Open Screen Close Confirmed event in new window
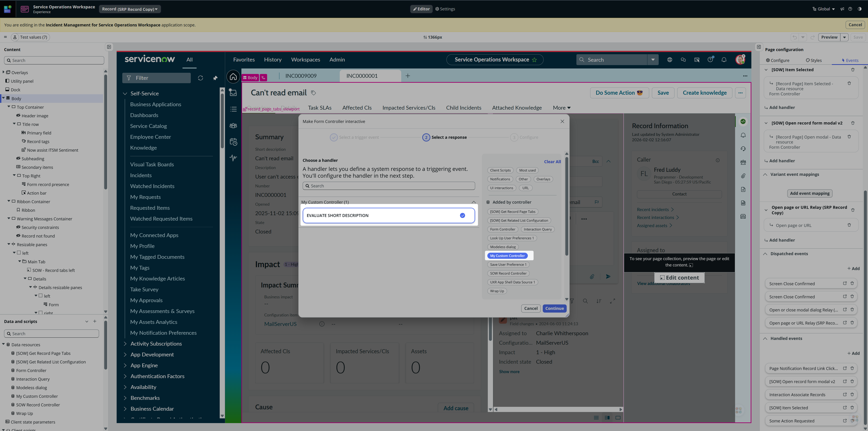Screen dimensions: 868x431 pos(844,283)
